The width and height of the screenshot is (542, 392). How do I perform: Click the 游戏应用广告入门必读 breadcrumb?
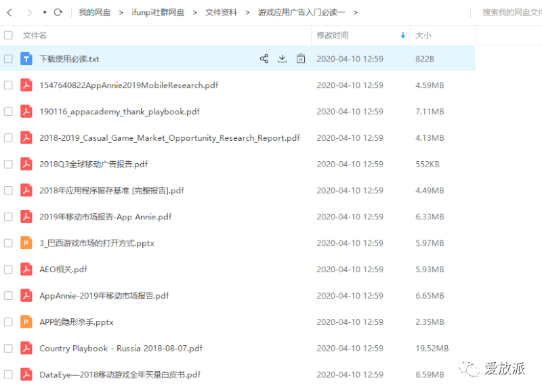click(x=301, y=12)
